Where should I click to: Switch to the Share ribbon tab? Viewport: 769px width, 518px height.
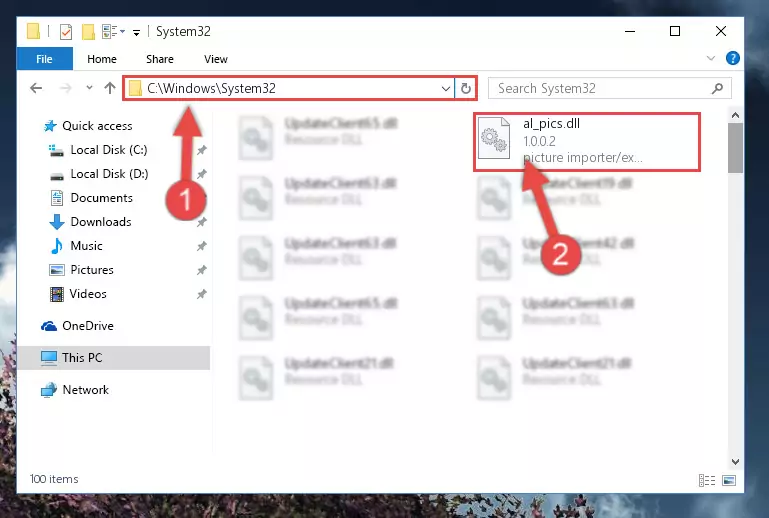tap(160, 59)
